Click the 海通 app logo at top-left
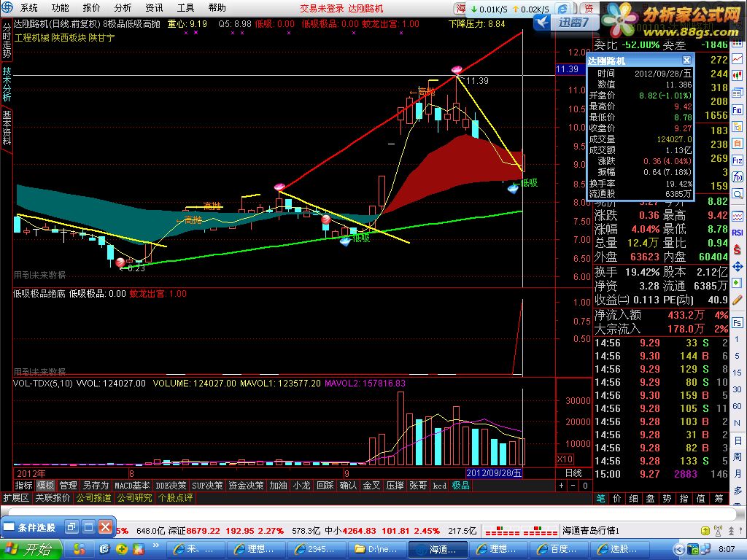This screenshot has height=560, width=747. [x=7, y=7]
